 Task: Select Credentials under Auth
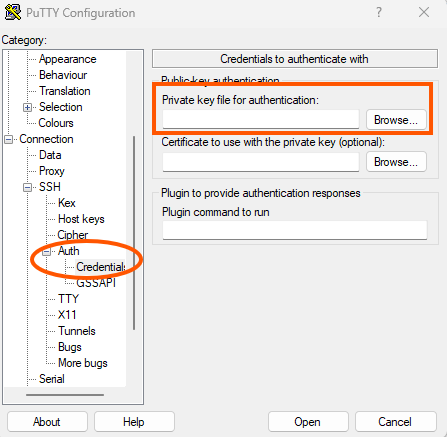[x=101, y=267]
